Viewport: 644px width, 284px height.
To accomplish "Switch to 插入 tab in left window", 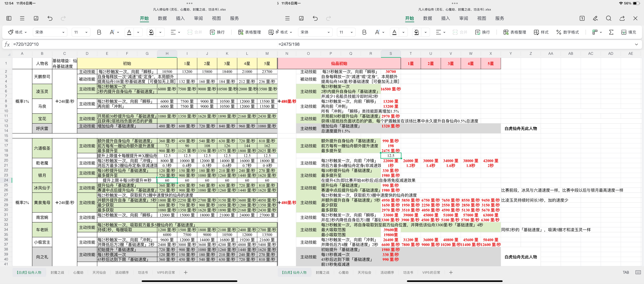I will (x=180, y=18).
